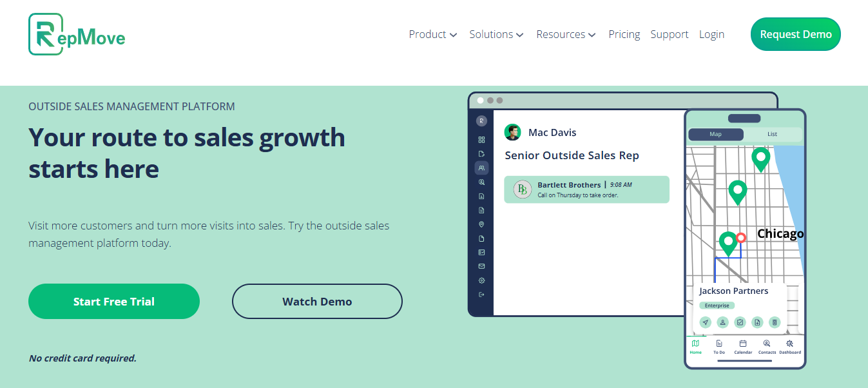Click the RepMove logo
This screenshot has width=868, height=388.
[77, 34]
